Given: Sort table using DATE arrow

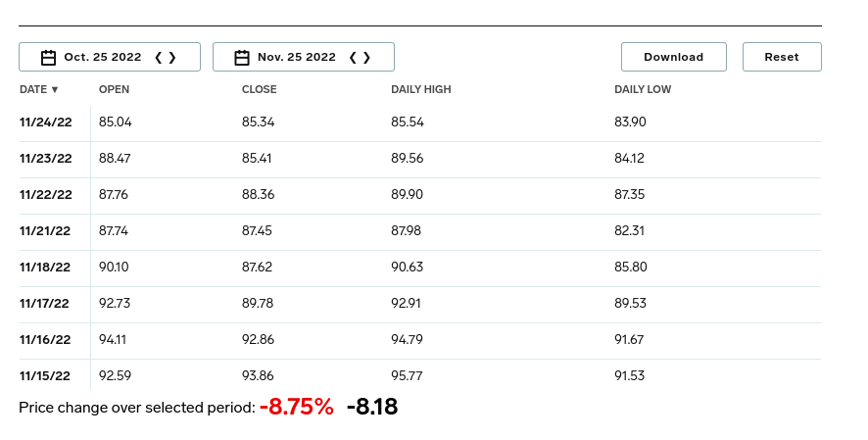Looking at the screenshot, I should point(55,89).
